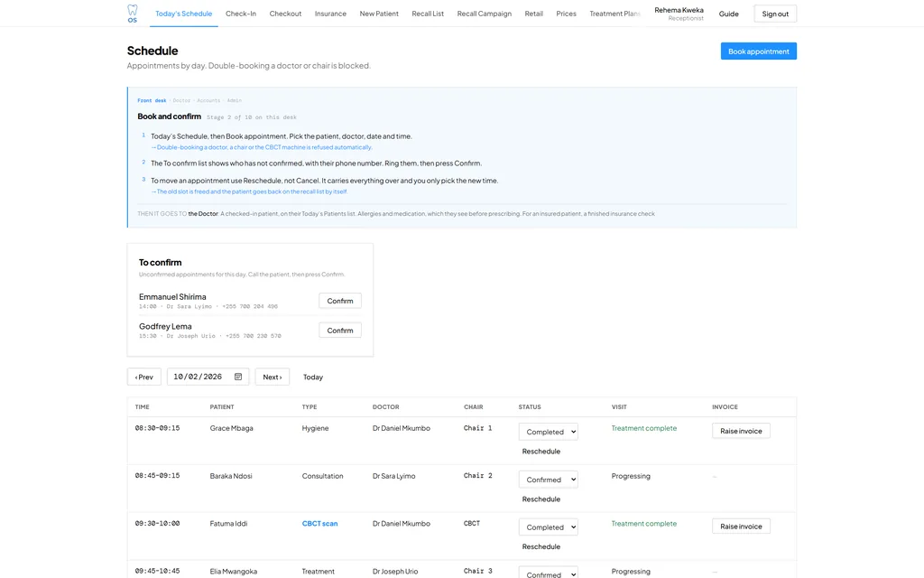Confirm Godfrey Lema's appointment

[340, 331]
